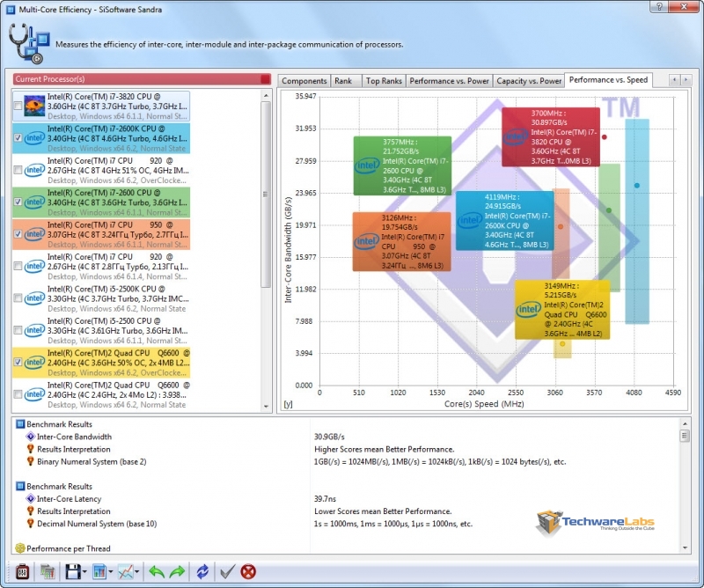Uncheck the orange i7 950 processor checkbox
This screenshot has height=588, width=704.
pyautogui.click(x=18, y=234)
